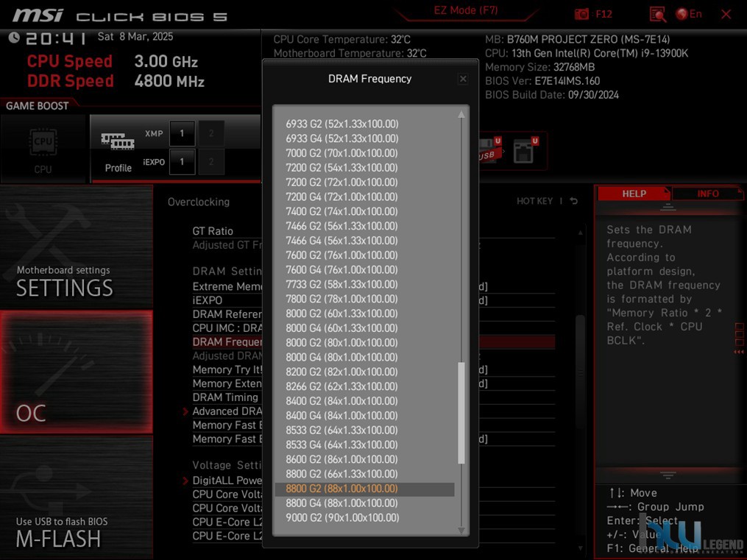Image resolution: width=747 pixels, height=560 pixels.
Task: Enable XMP profile 2
Action: click(211, 133)
